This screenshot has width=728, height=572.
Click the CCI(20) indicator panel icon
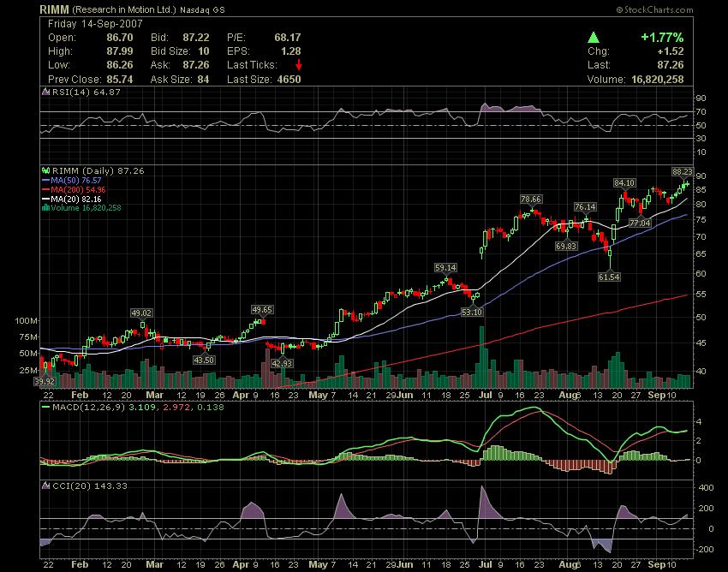45,486
